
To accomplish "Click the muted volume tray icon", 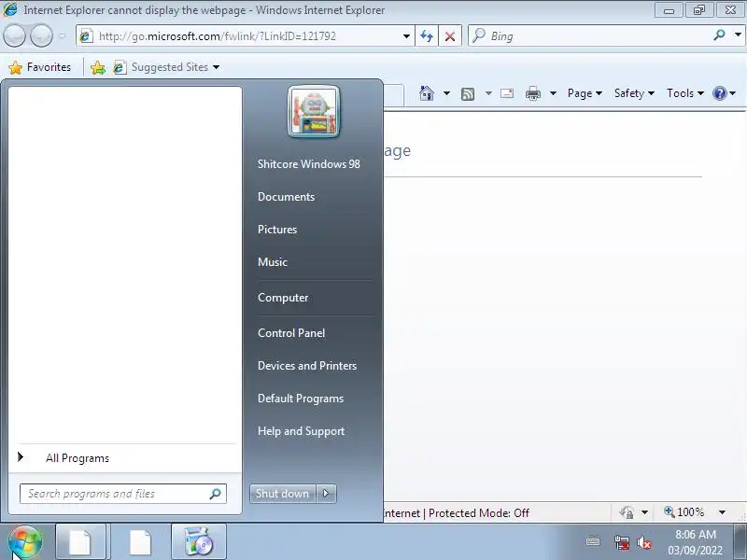I will [x=644, y=542].
